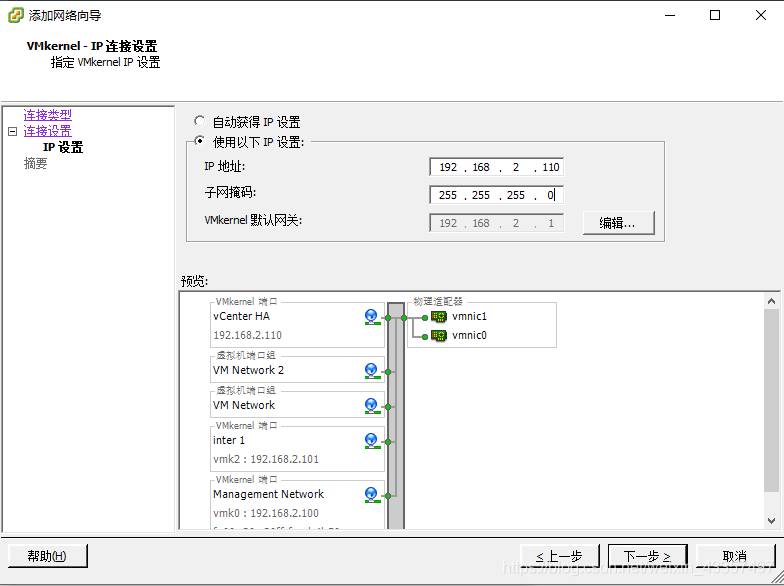
Task: Go to the 连接设置 step link
Action: (47, 131)
